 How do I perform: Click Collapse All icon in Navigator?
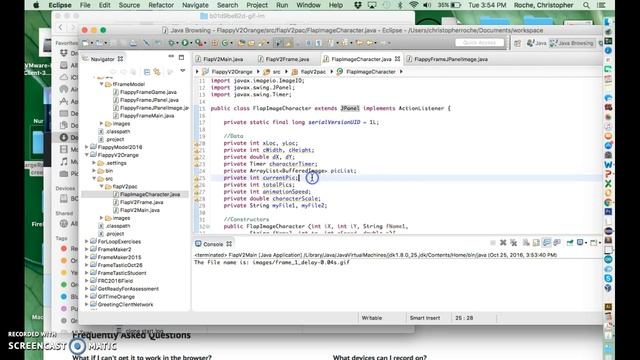point(147,72)
